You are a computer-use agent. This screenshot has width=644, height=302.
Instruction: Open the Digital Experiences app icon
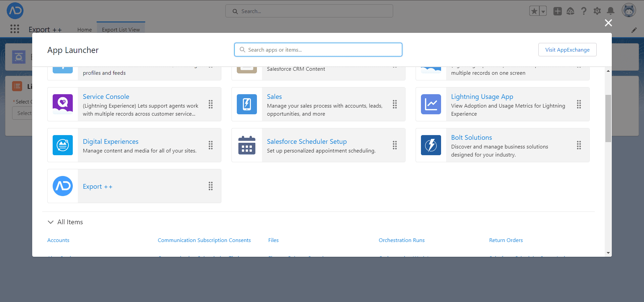(63, 145)
